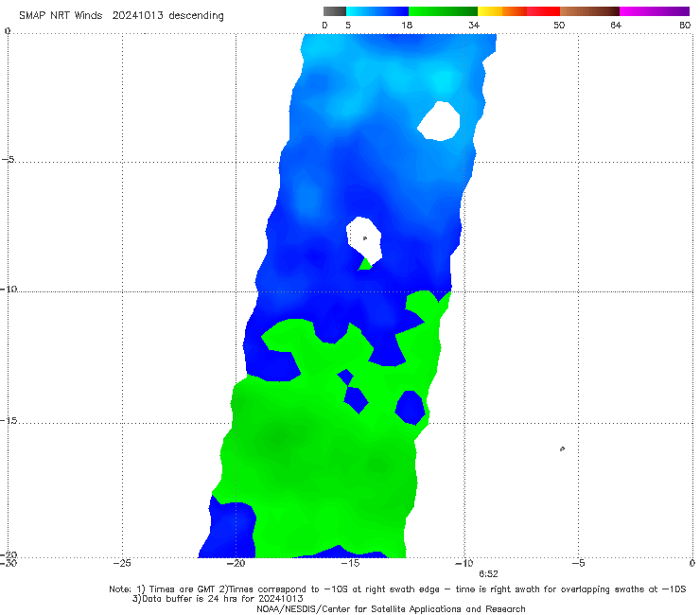The width and height of the screenshot is (700, 615).
Task: Click the swath time label "6:52"
Action: pos(488,574)
